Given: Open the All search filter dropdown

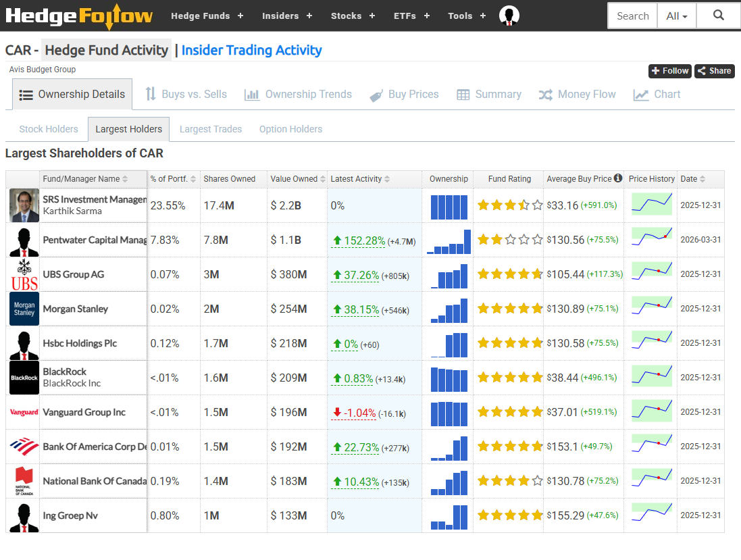Looking at the screenshot, I should click(x=677, y=16).
